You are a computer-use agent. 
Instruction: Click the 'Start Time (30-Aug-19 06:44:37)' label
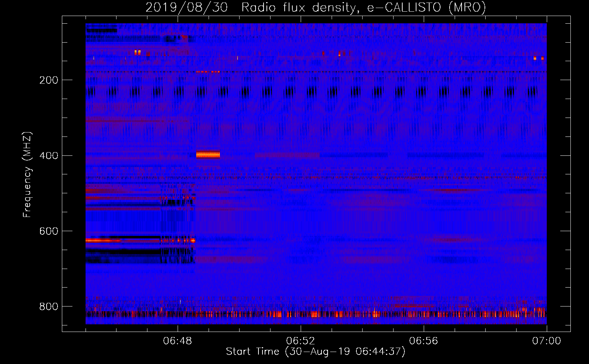click(316, 352)
